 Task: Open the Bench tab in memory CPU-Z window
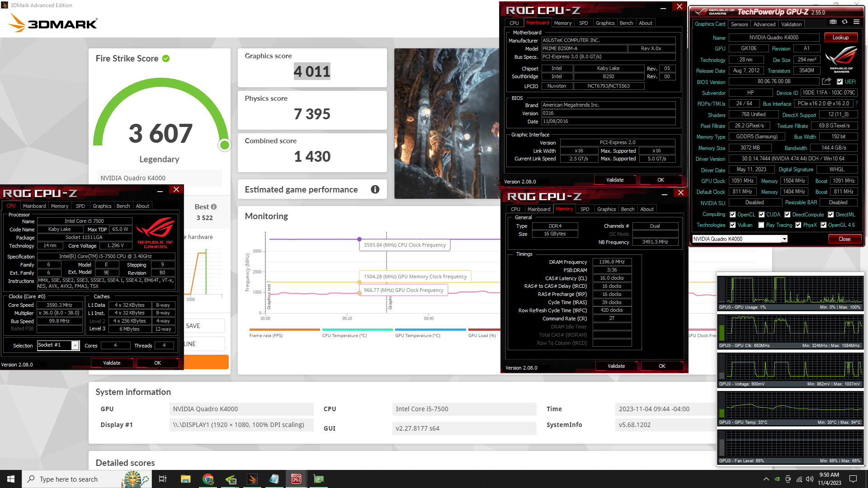point(627,209)
